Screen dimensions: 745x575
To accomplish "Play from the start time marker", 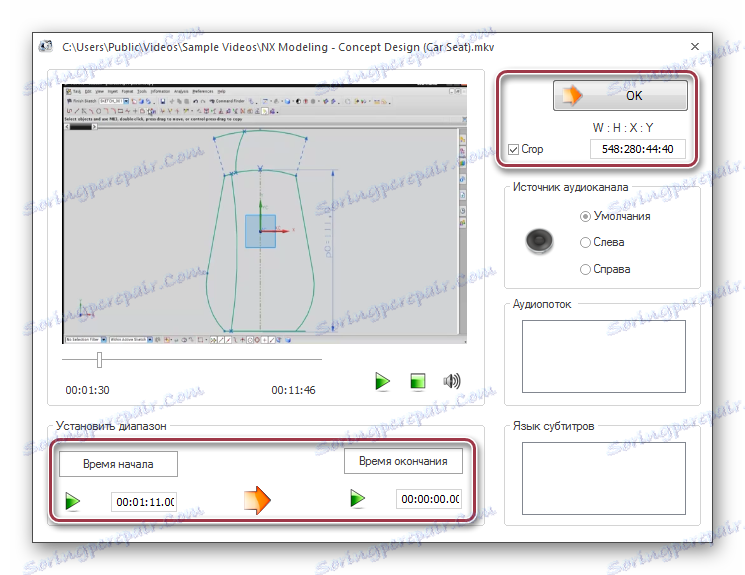I will tap(73, 501).
